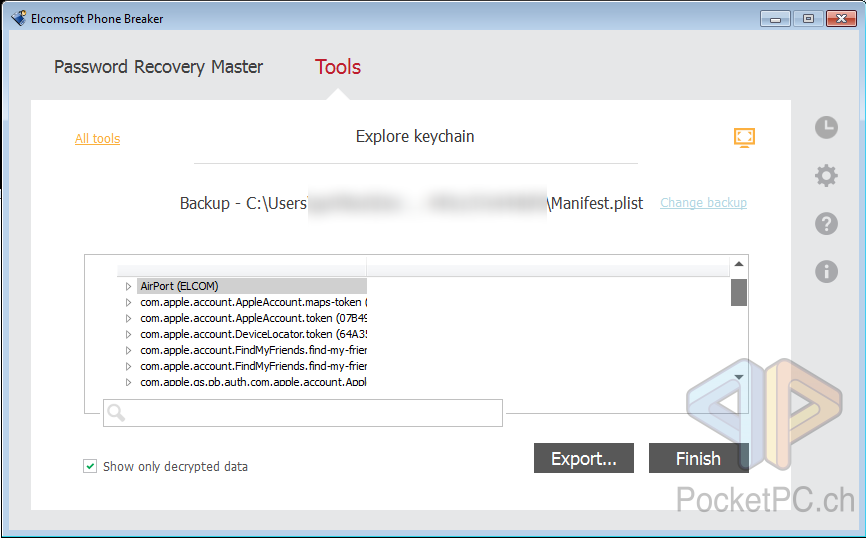The image size is (866, 538).
Task: Switch to the Tools tab
Action: [x=337, y=67]
